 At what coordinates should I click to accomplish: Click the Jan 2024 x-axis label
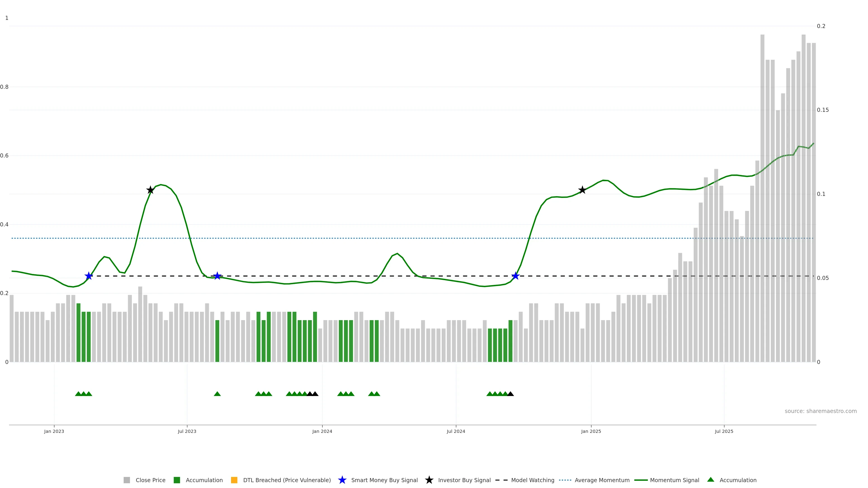(322, 432)
